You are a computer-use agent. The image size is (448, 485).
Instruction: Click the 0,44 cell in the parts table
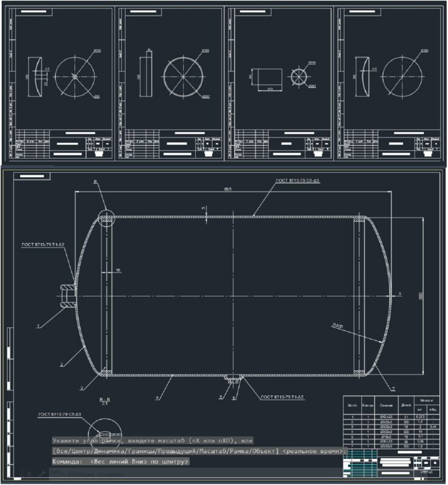[433, 427]
